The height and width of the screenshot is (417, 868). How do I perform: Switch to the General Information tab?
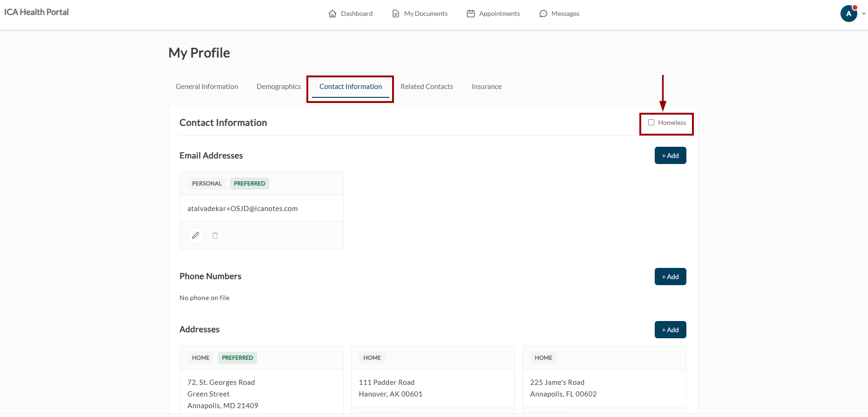[x=207, y=87]
